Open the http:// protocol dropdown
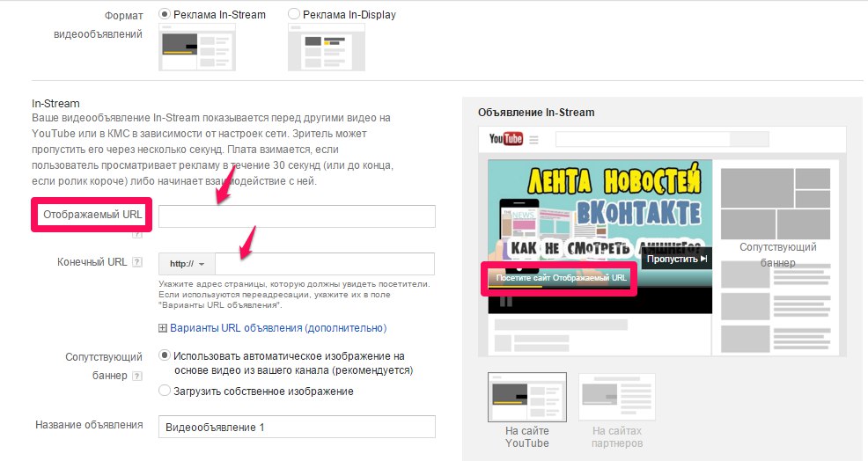The width and height of the screenshot is (868, 461). (187, 264)
